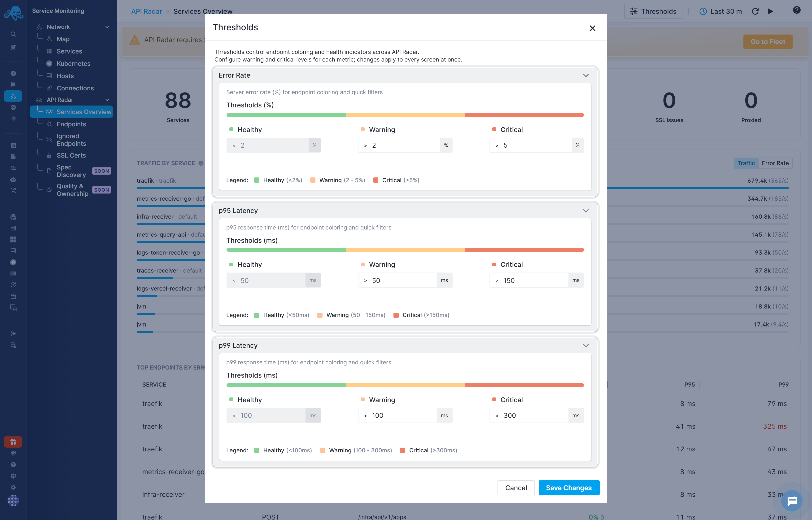Open the chat support bubble

pyautogui.click(x=792, y=501)
